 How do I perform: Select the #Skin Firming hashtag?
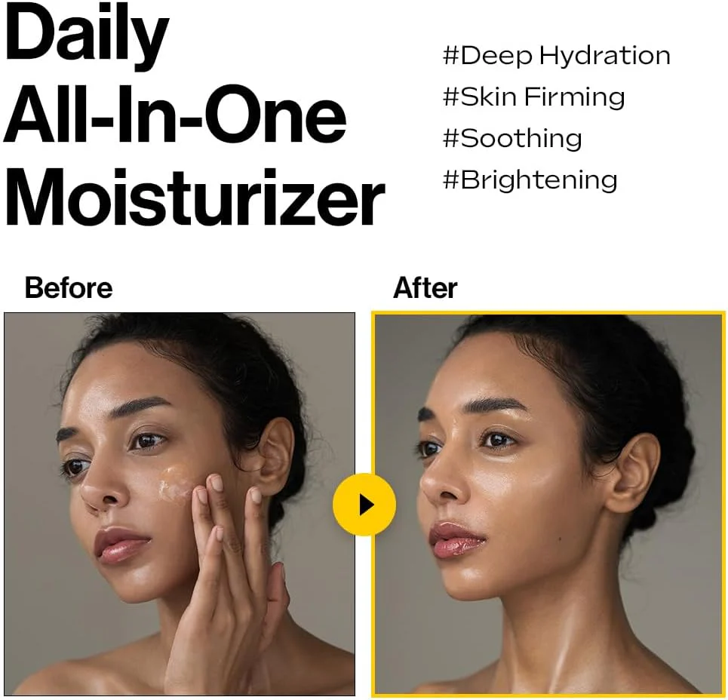coord(533,97)
